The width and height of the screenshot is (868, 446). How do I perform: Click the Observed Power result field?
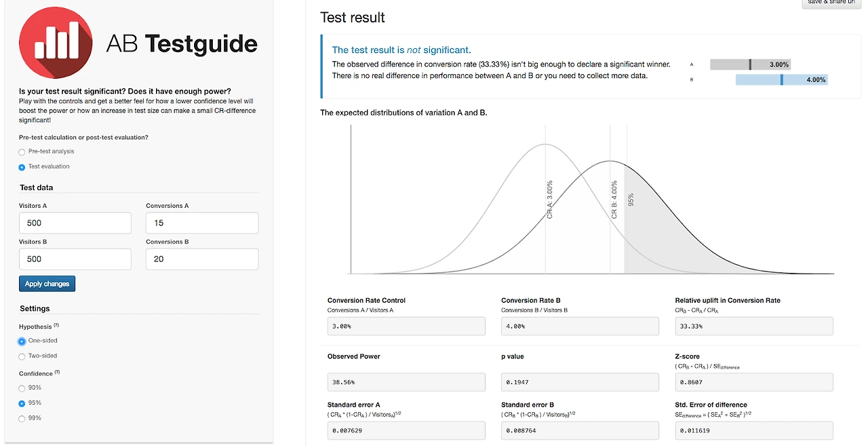pos(406,382)
